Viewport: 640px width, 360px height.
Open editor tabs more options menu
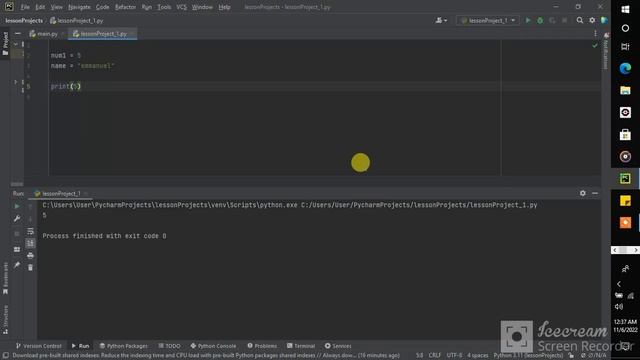coord(595,34)
